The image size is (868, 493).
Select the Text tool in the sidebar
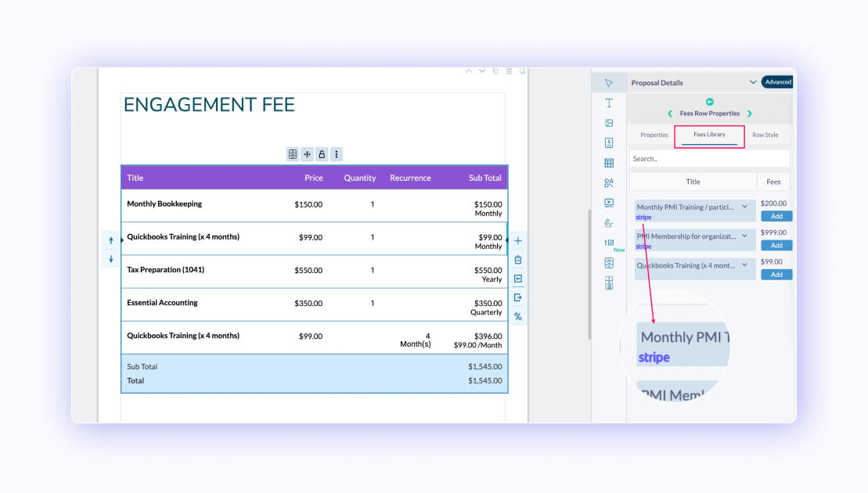click(x=610, y=103)
